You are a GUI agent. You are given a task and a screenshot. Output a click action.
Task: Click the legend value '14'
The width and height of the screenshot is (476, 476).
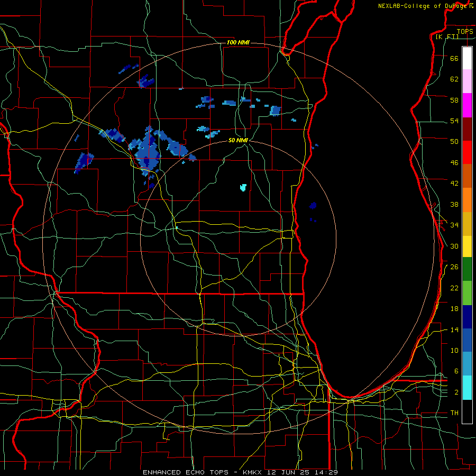tap(454, 329)
